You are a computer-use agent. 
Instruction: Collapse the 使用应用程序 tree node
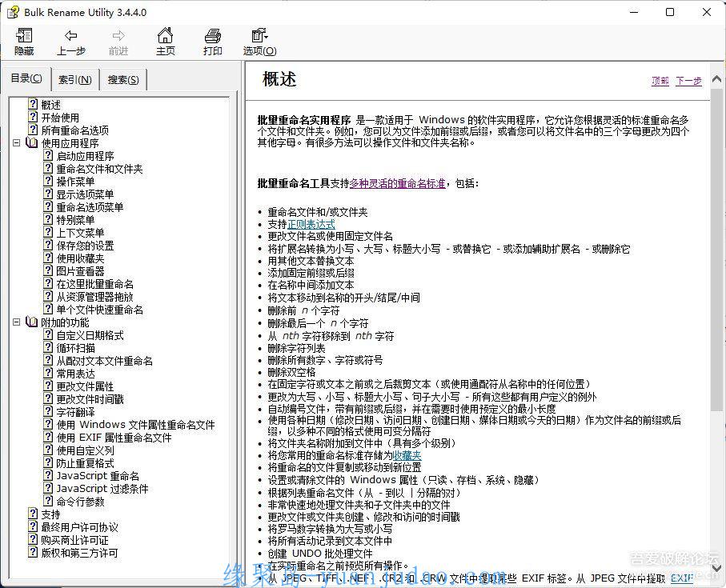coord(17,143)
